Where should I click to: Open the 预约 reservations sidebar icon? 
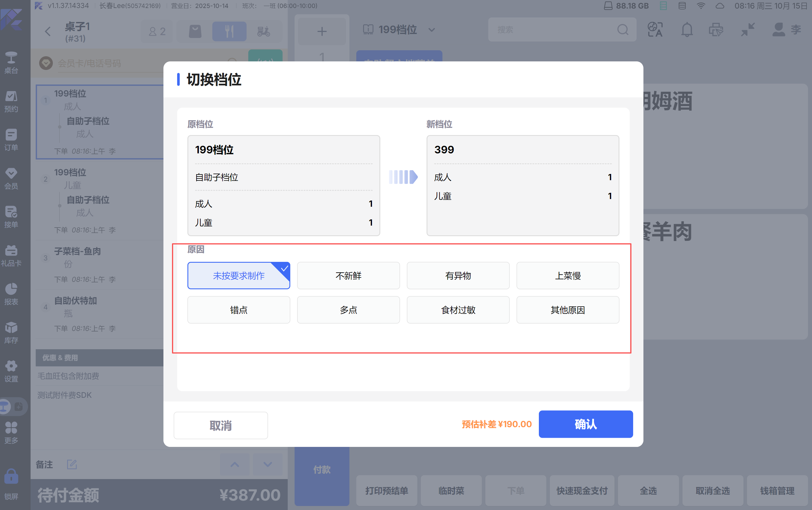click(x=11, y=101)
